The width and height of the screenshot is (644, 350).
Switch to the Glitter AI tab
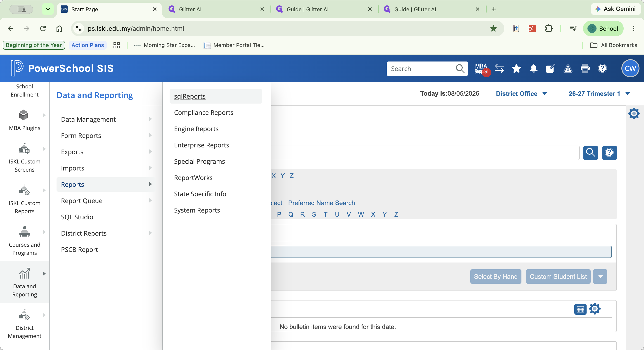216,9
